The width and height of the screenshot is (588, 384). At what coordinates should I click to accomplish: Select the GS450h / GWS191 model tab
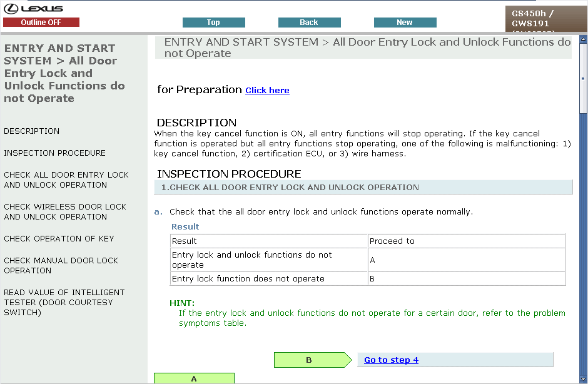pyautogui.click(x=545, y=19)
